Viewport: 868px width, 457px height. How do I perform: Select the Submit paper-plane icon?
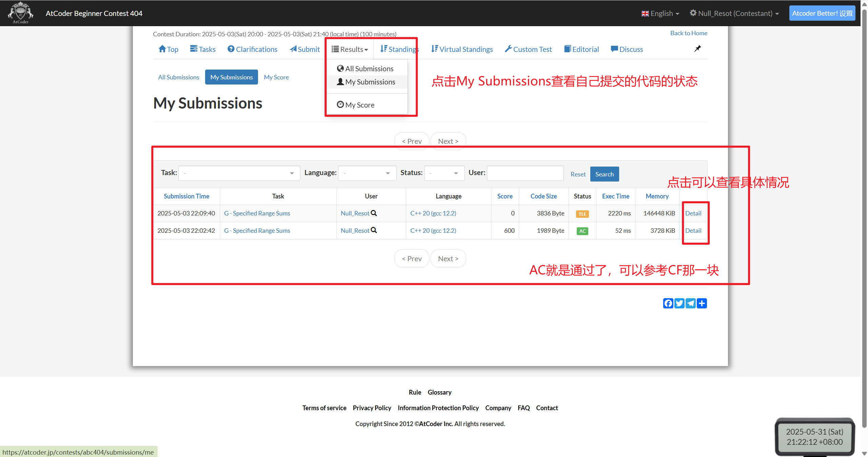point(293,49)
